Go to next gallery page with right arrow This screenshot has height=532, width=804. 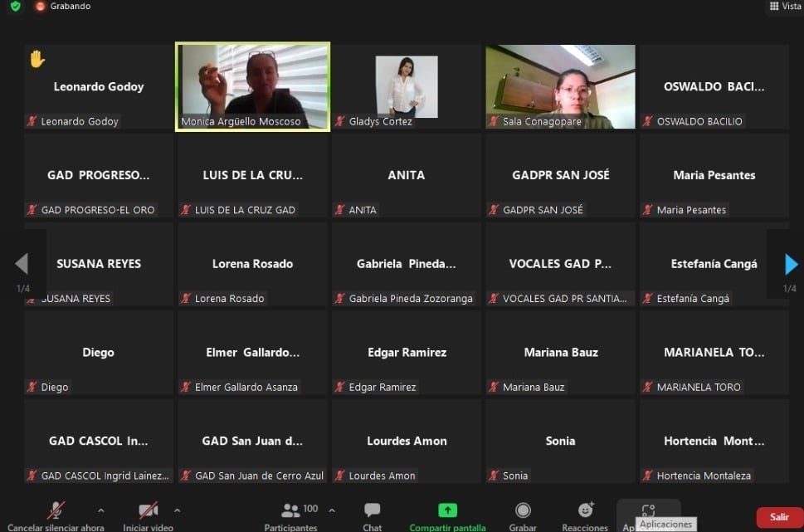[791, 265]
